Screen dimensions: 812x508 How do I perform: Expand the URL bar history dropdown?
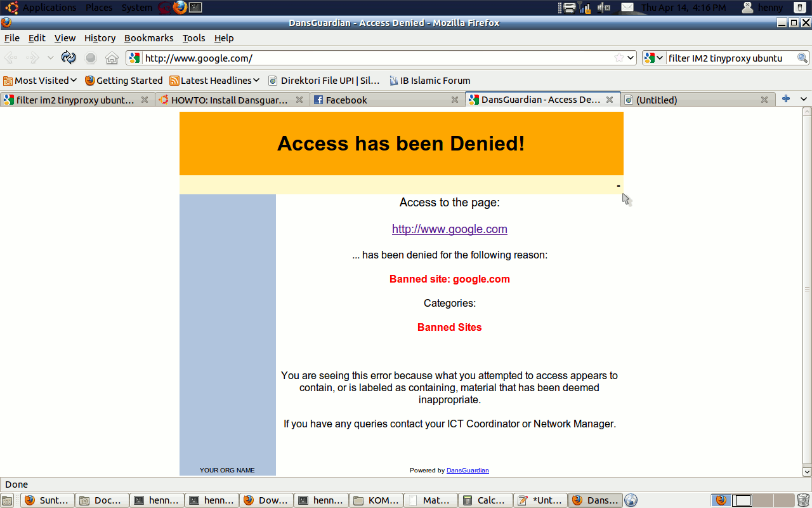coord(631,58)
